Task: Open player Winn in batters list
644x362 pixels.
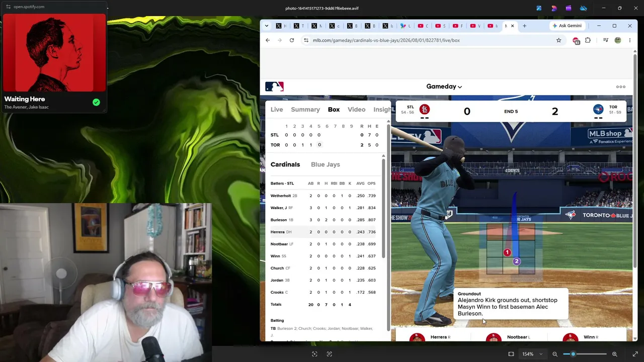Action: (275, 256)
